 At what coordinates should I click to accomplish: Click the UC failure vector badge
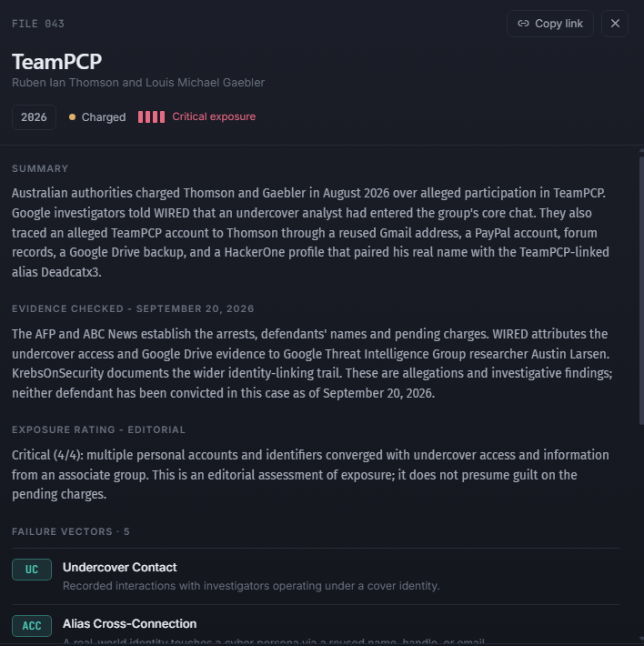pos(32,570)
